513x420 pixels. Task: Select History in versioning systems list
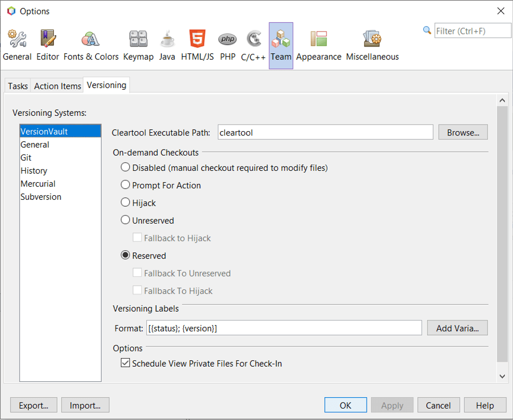pyautogui.click(x=60, y=171)
